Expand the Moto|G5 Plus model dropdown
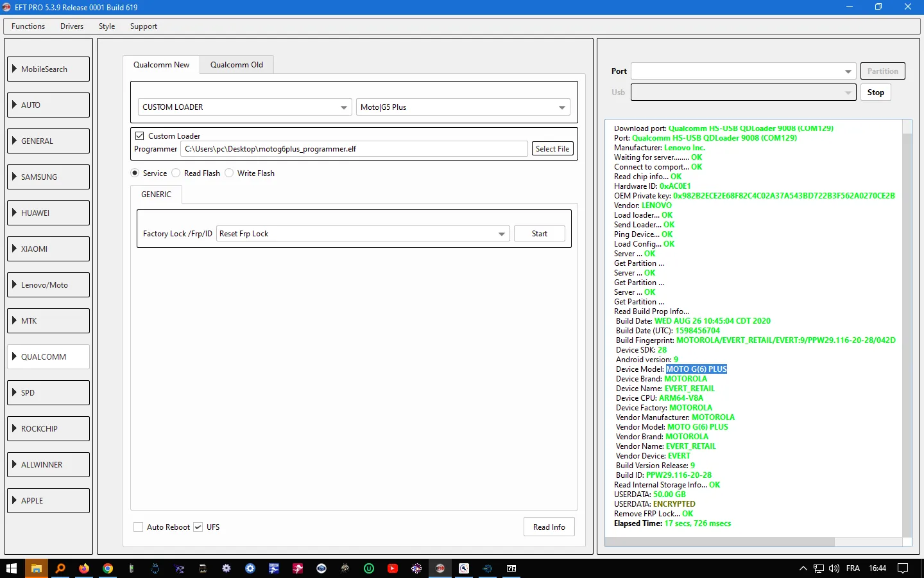The height and width of the screenshot is (578, 924). [x=463, y=107]
